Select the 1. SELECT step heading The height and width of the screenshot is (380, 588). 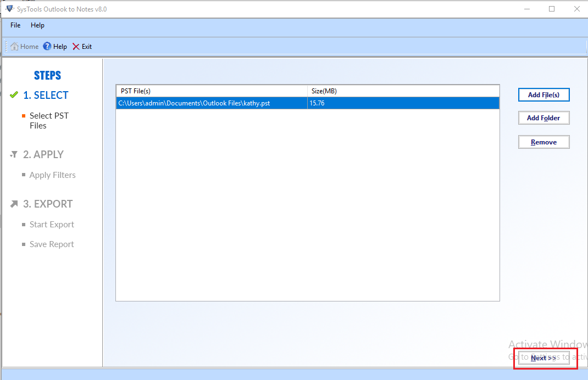pos(46,95)
